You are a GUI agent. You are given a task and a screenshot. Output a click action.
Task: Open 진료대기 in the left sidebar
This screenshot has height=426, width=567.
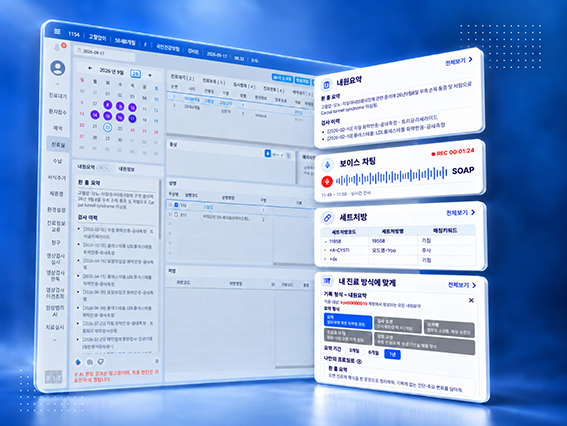click(58, 96)
